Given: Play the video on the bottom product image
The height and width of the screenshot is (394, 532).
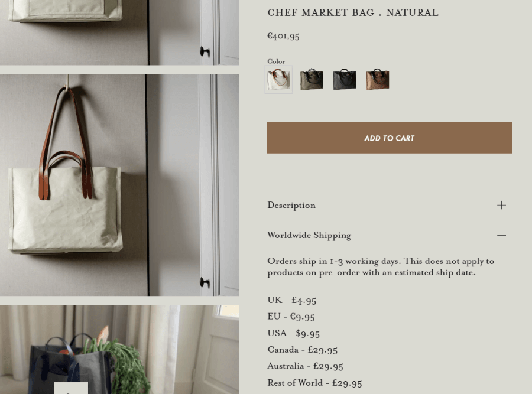Looking at the screenshot, I should [71, 388].
